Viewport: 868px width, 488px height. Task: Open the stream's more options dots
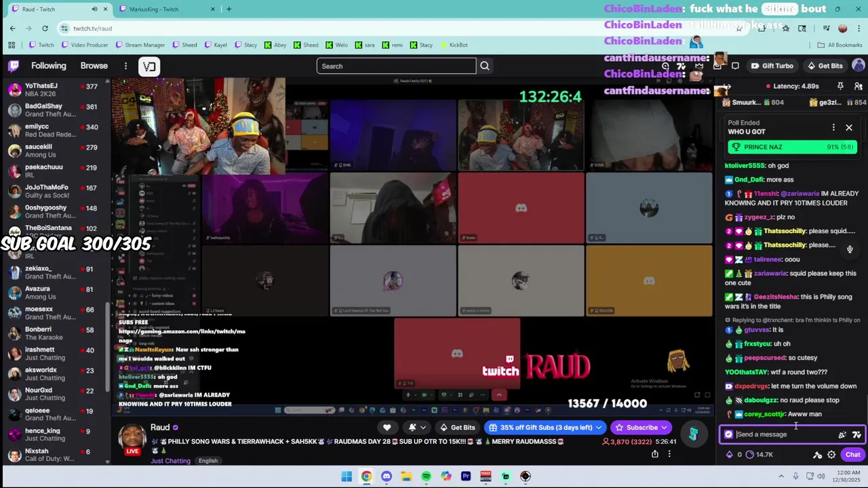tap(669, 454)
